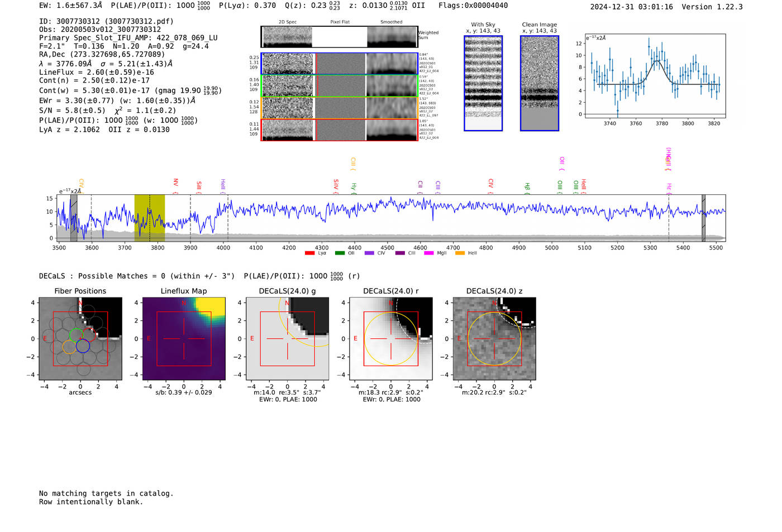The width and height of the screenshot is (782, 532).
Task: Click the Flags:0x00004040 text
Action: (x=473, y=6)
